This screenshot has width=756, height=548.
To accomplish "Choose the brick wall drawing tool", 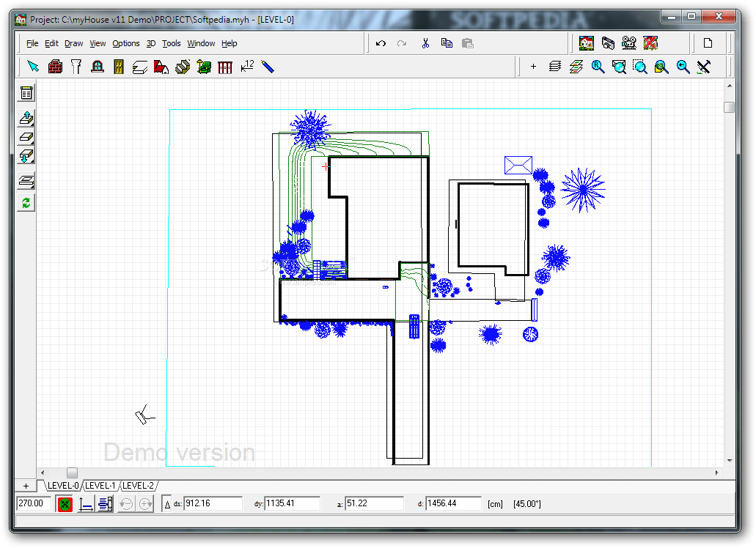I will 55,67.
